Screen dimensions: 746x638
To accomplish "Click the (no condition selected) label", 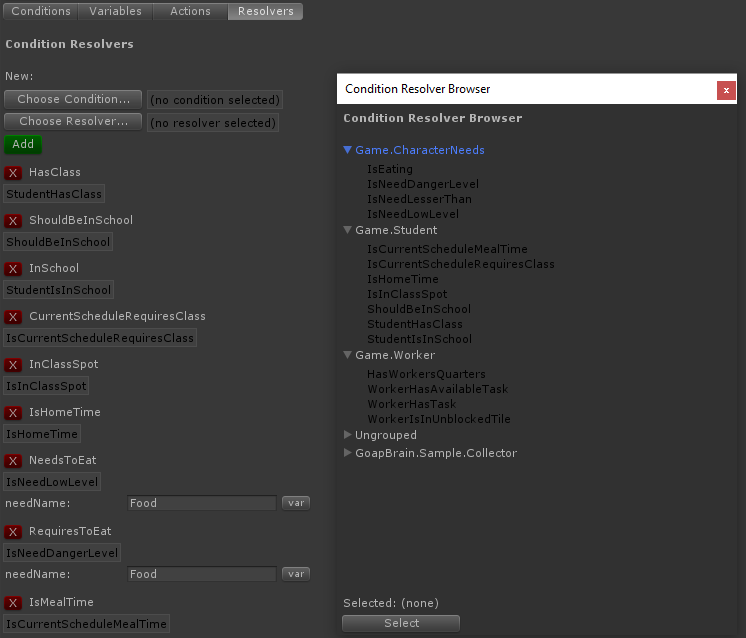I will click(215, 100).
